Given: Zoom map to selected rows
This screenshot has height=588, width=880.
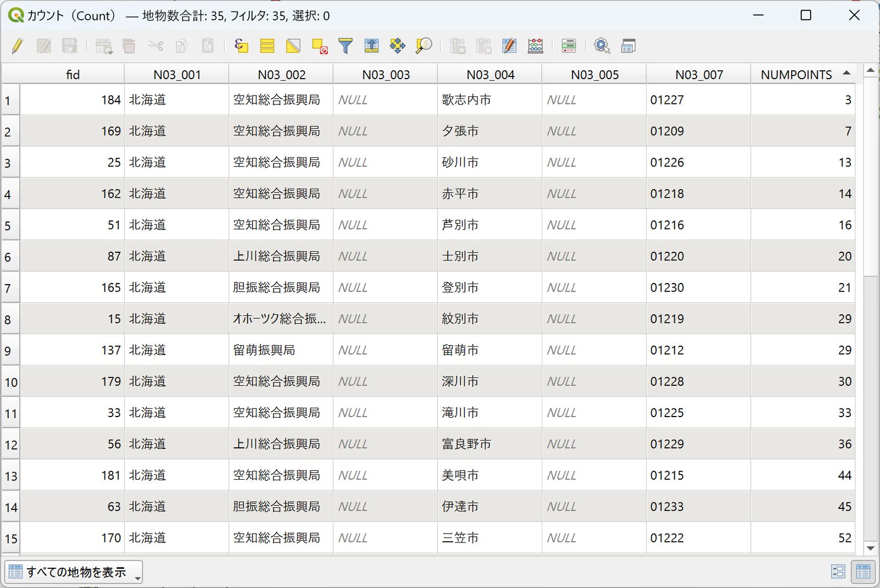Looking at the screenshot, I should [x=424, y=46].
